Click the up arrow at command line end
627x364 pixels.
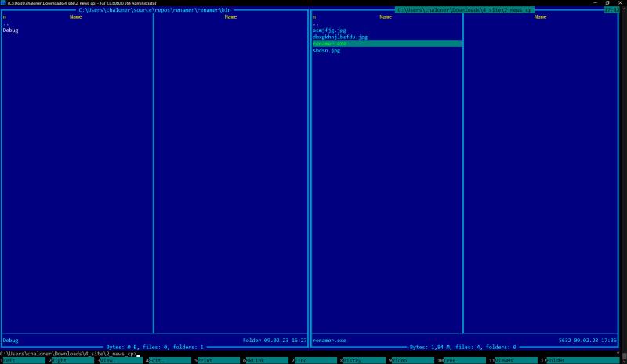(618, 354)
